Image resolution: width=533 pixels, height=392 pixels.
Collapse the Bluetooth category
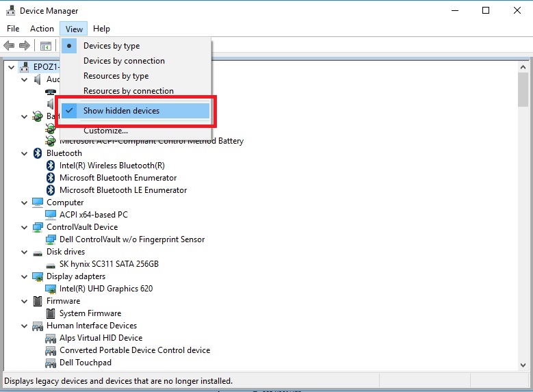coord(25,153)
